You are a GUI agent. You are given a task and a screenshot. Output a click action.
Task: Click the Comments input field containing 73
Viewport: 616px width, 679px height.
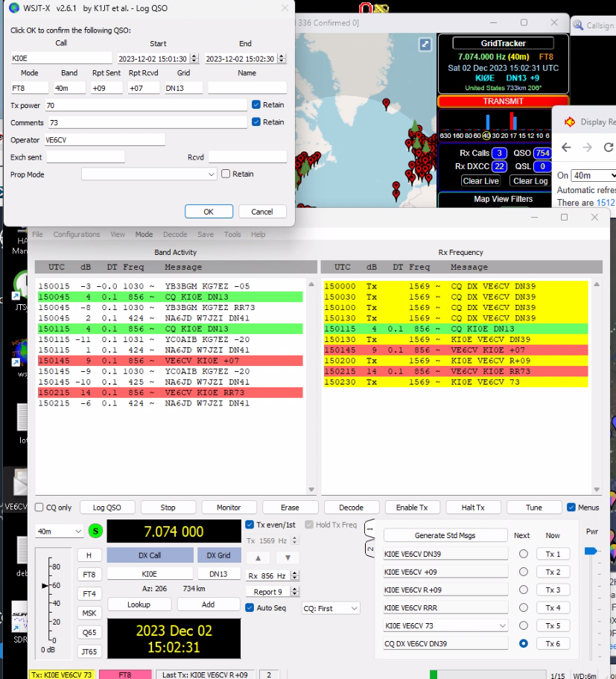pos(146,122)
